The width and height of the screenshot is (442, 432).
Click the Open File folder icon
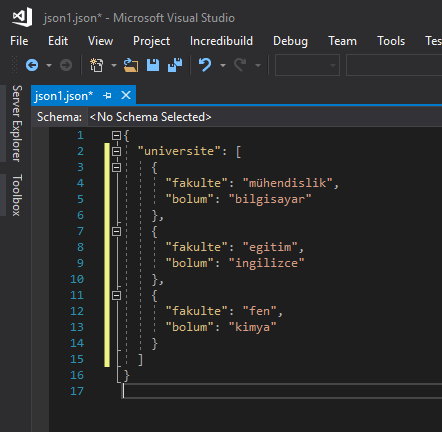coord(131,65)
